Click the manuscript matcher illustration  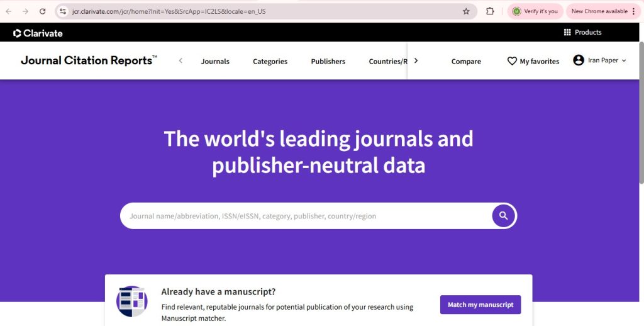click(x=132, y=301)
